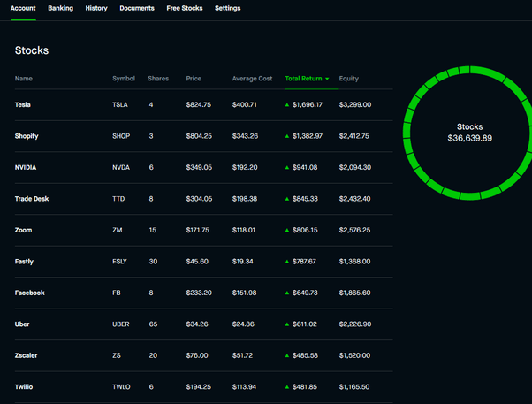The image size is (532, 404).
Task: Go to the History tab
Action: pos(96,8)
